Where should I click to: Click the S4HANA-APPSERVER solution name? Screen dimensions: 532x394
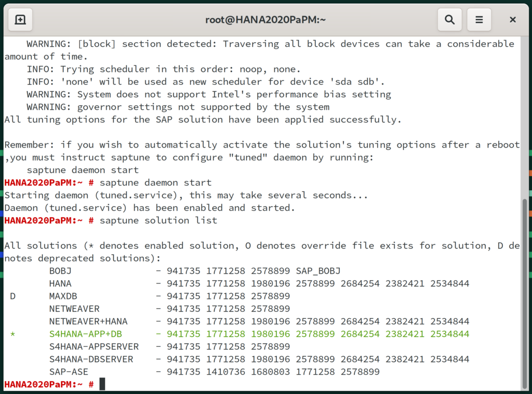point(94,346)
